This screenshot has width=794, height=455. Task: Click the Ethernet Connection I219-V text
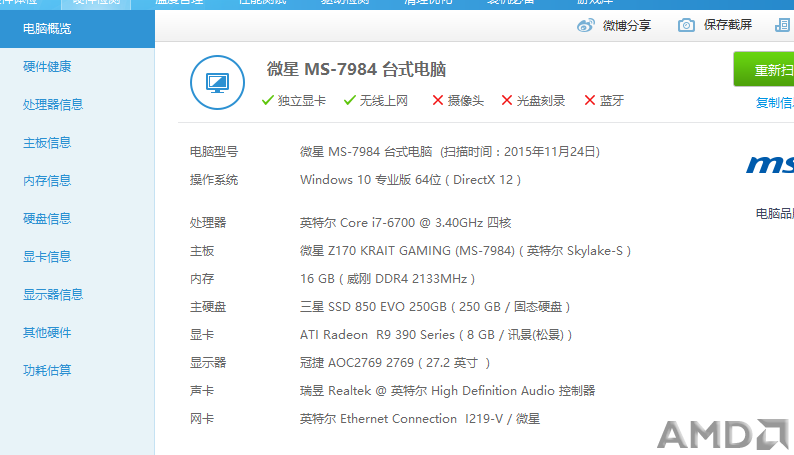tap(420, 419)
